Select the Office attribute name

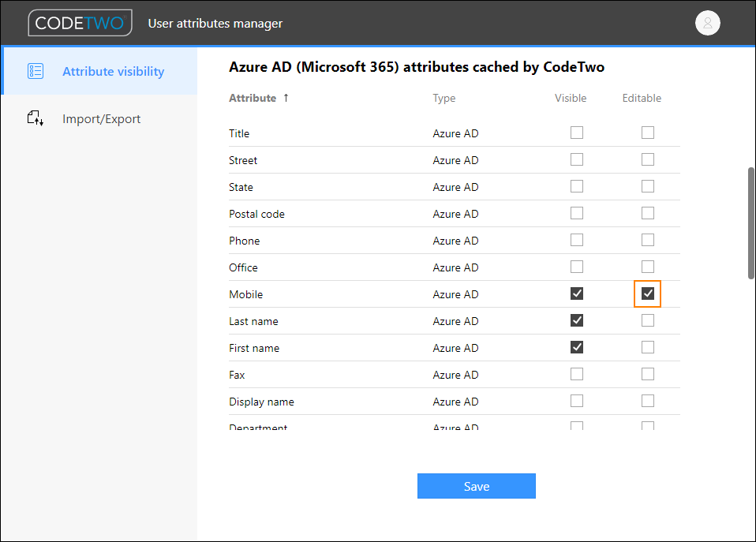click(x=243, y=267)
